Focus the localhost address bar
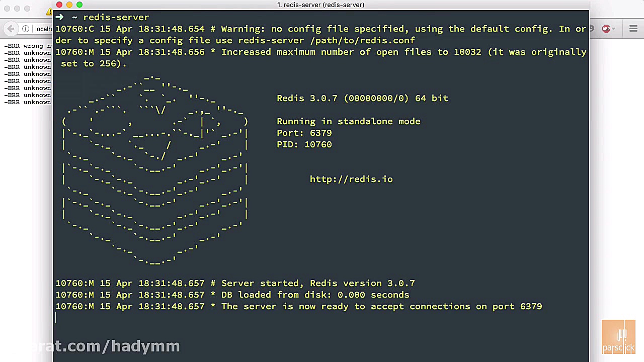The image size is (644, 362). pyautogui.click(x=43, y=29)
